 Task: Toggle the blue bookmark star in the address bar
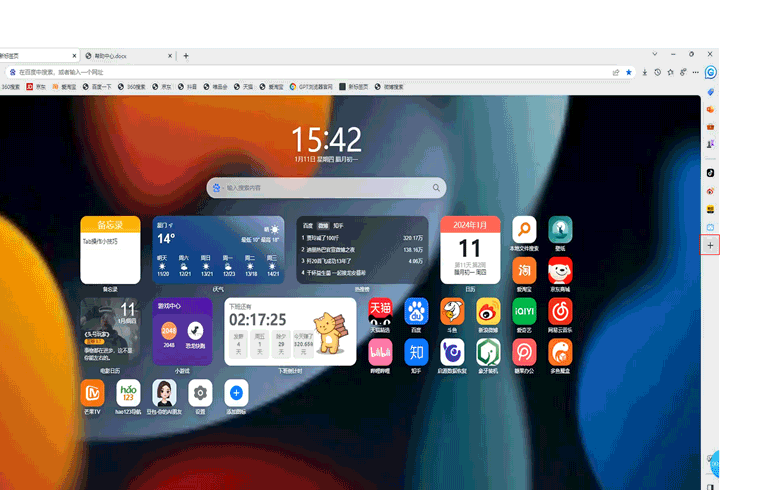point(629,73)
